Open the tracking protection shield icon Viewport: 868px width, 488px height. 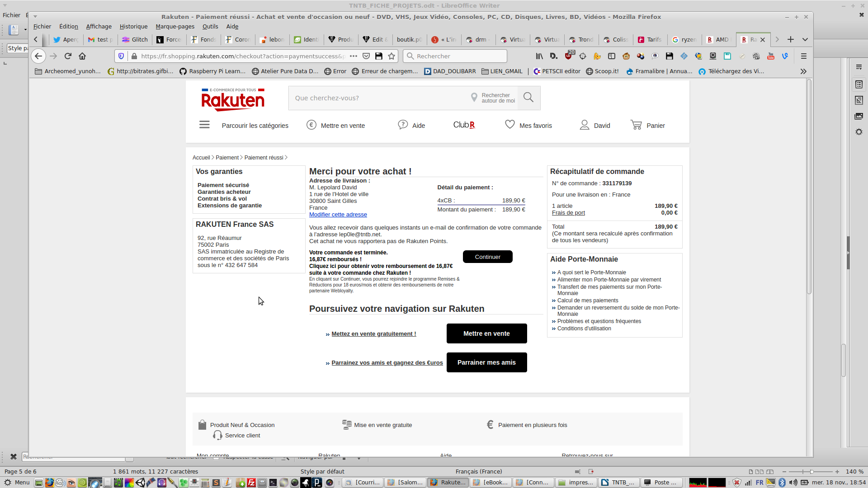coord(121,56)
